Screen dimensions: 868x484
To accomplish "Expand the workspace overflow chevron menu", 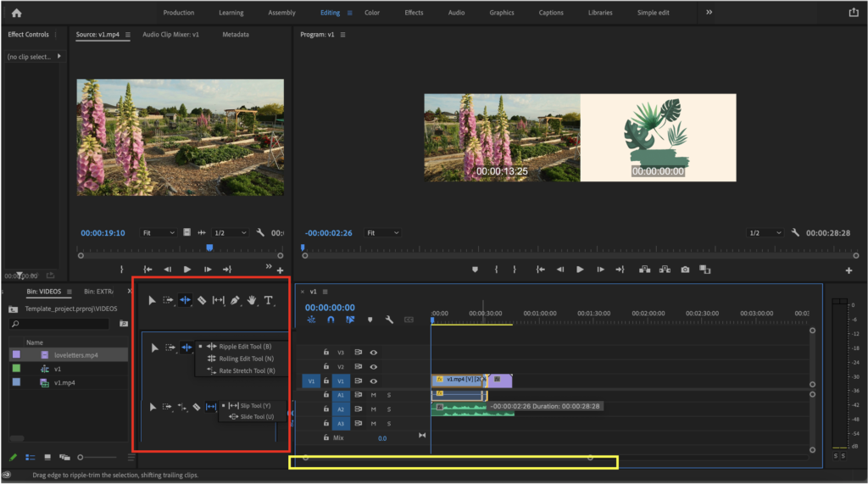I will pyautogui.click(x=709, y=13).
